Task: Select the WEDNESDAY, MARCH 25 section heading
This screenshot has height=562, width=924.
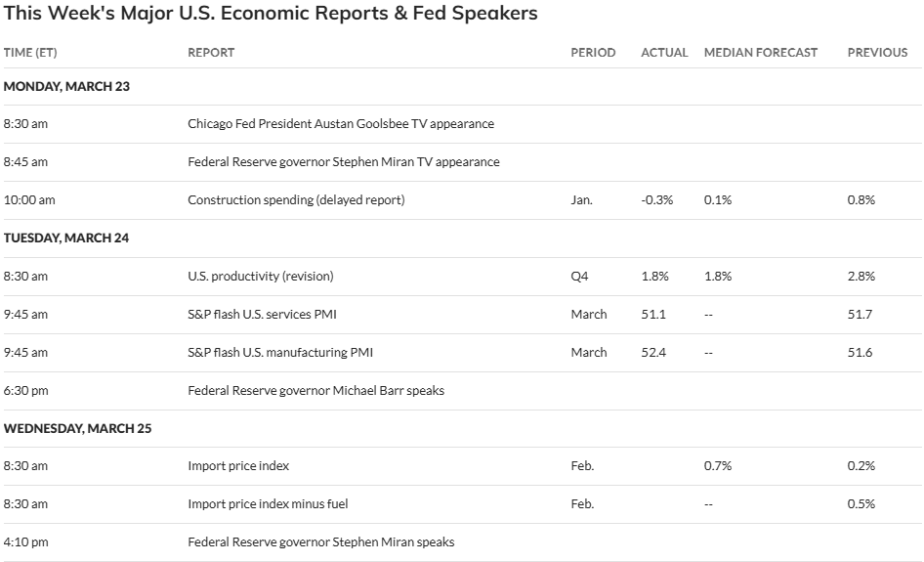Action: (77, 429)
